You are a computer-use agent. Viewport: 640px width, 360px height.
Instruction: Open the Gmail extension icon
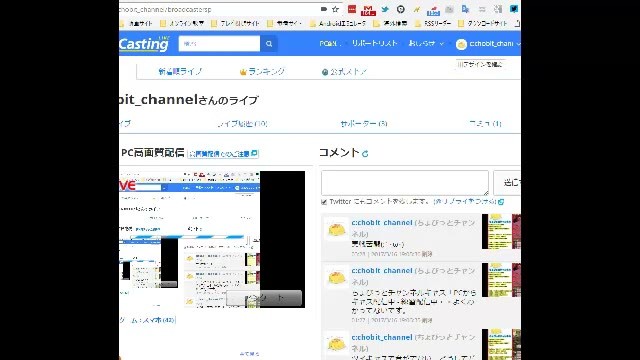pyautogui.click(x=368, y=10)
